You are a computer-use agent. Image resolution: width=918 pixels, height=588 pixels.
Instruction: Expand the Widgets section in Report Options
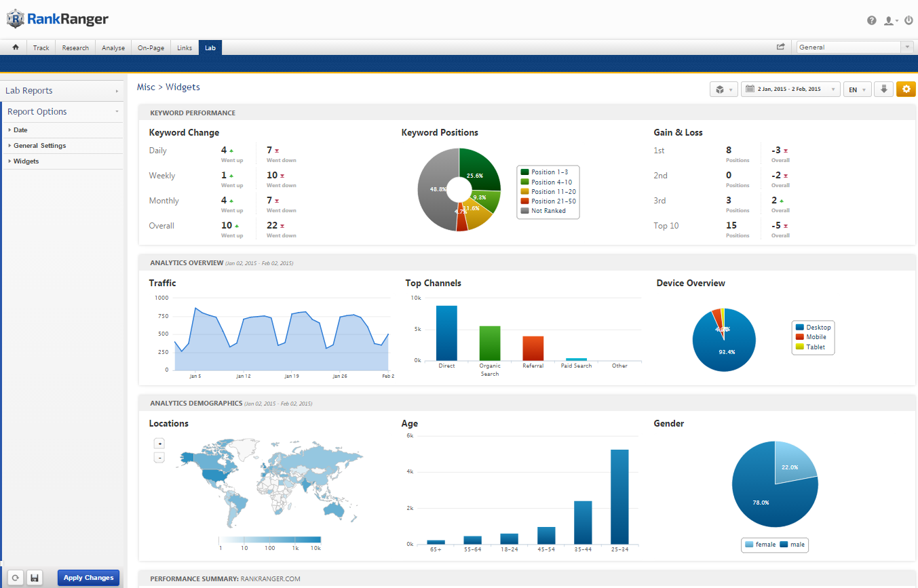[x=26, y=161]
